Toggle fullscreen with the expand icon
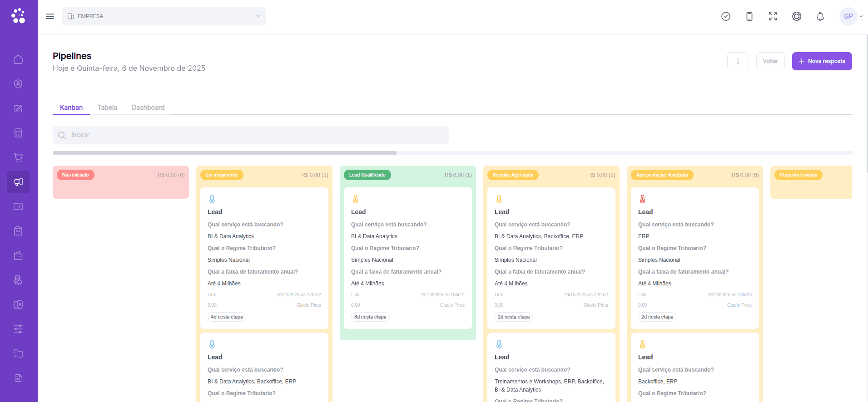868x402 pixels. click(773, 16)
